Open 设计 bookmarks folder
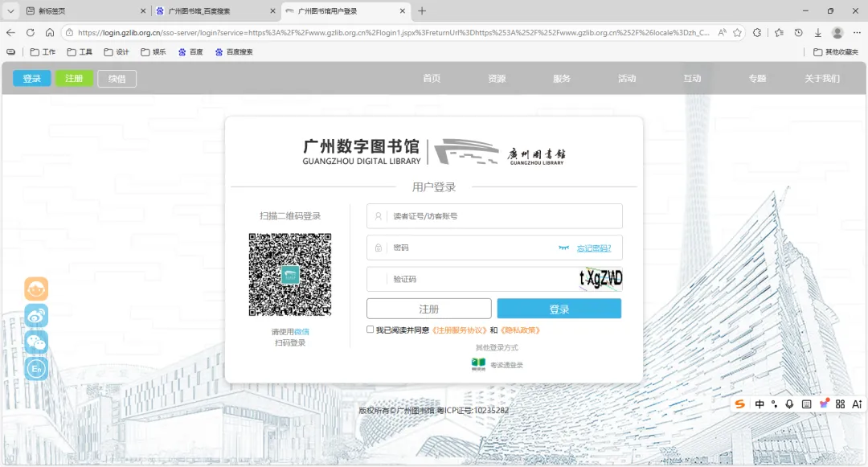868x467 pixels. coord(117,52)
